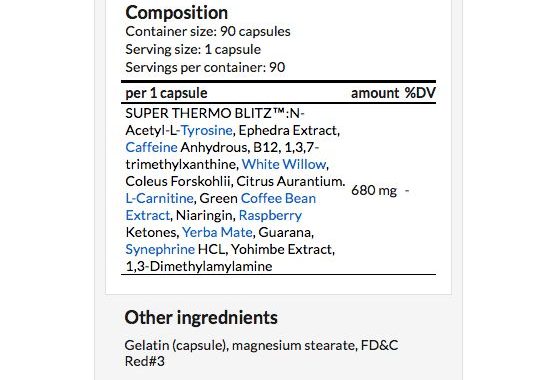The width and height of the screenshot is (560, 380).
Task: Click the Servings per container: 90 line
Action: tap(205, 67)
